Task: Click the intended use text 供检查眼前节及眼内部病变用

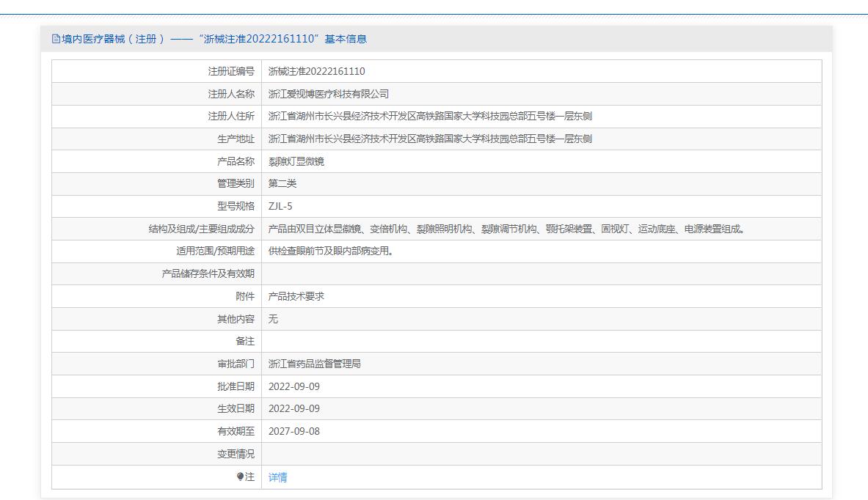Action: point(331,251)
